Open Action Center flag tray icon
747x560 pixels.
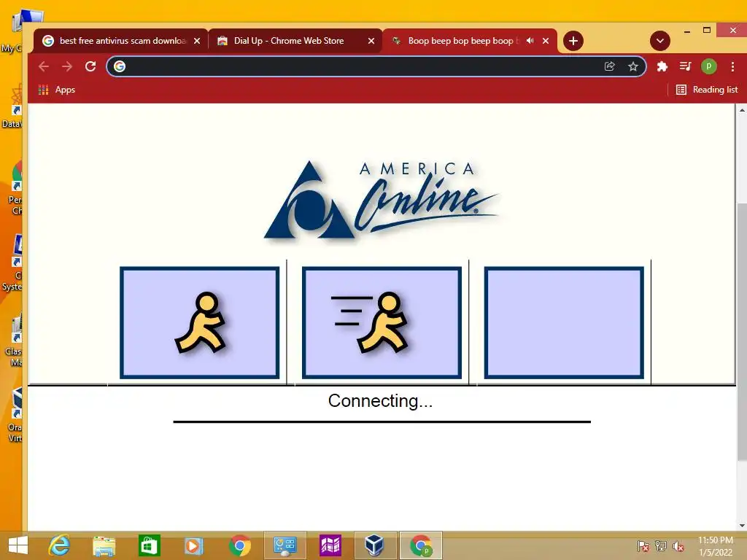tap(643, 546)
